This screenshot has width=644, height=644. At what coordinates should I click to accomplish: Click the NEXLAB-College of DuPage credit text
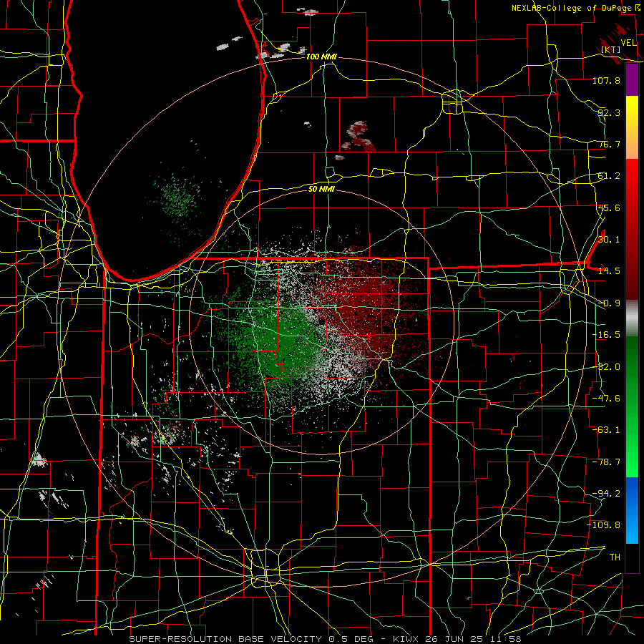click(571, 8)
